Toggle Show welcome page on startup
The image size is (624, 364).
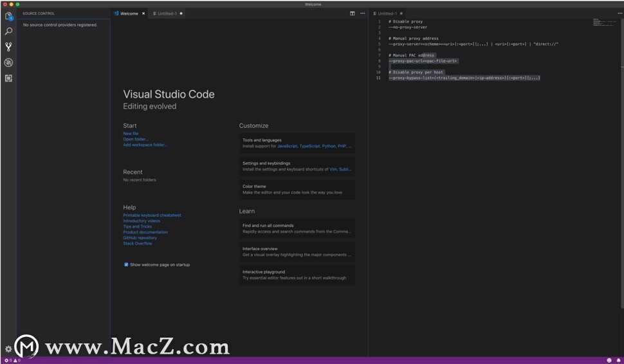point(126,264)
